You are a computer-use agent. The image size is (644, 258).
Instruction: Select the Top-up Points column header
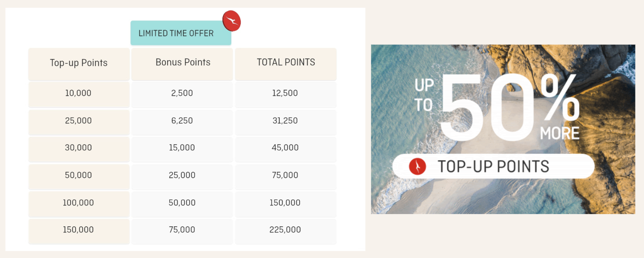79,63
